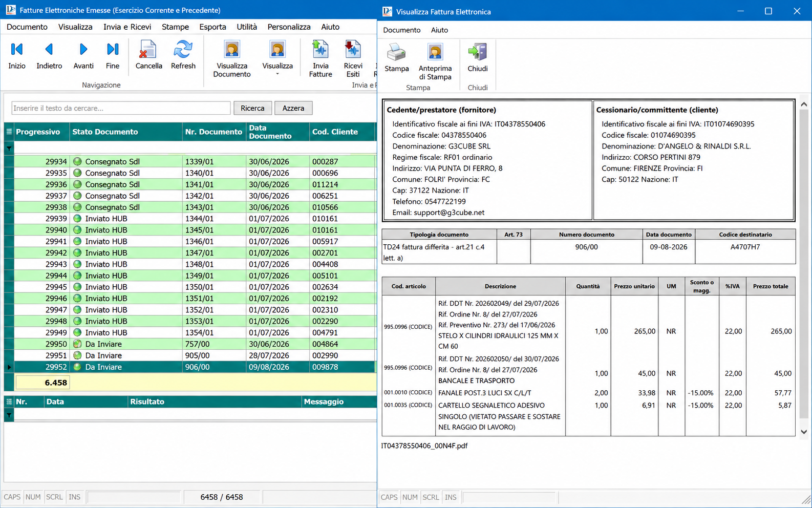Click cell 1350/01 in Nr. Documento
Viewport: 812px width, 508px height.
(x=214, y=287)
